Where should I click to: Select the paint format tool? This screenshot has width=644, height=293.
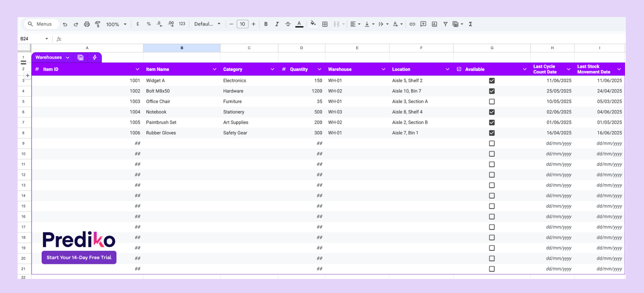[97, 24]
